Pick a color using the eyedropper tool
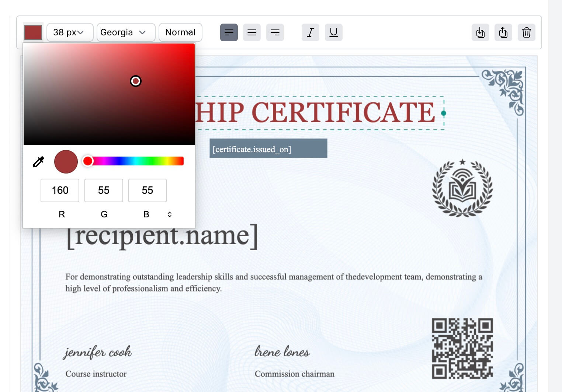 39,162
